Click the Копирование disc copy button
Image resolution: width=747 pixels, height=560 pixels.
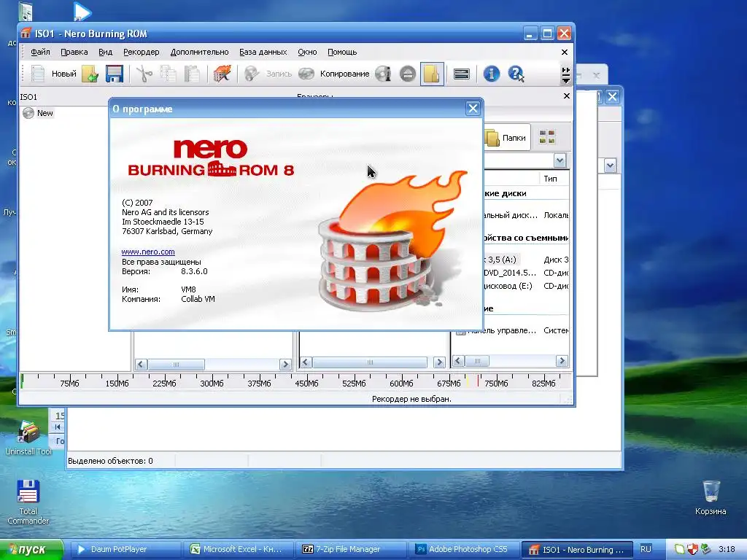pos(334,74)
